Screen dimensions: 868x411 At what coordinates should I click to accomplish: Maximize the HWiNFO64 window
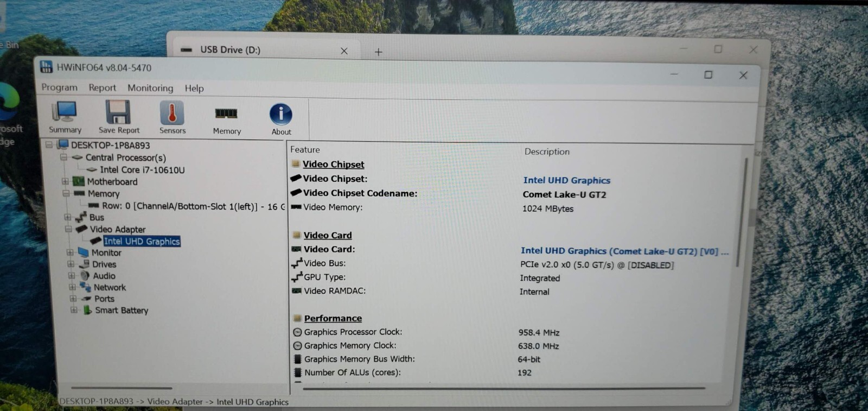click(708, 74)
